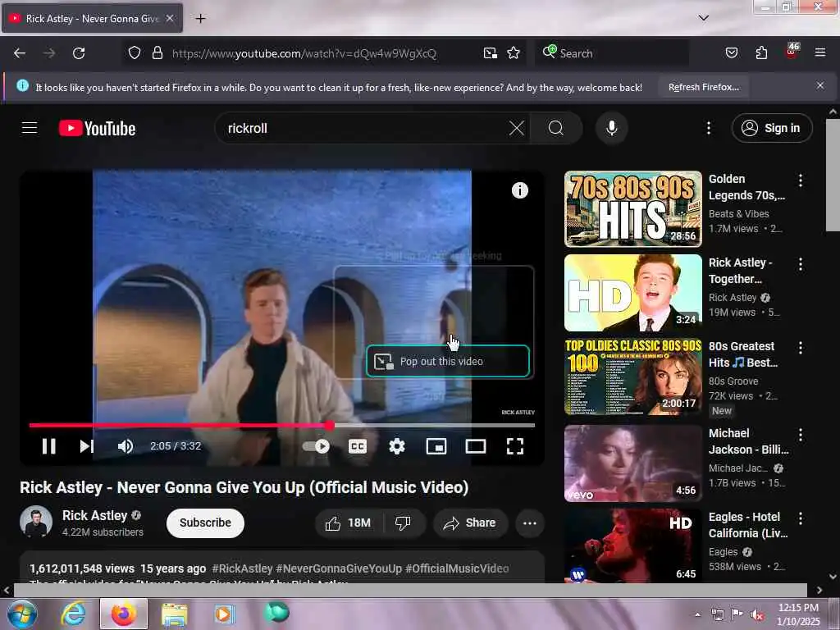Subscribe to Rick Astley channel

[x=205, y=523]
